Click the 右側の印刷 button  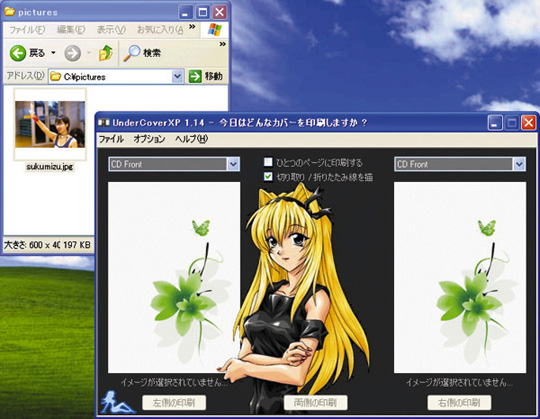tap(459, 402)
